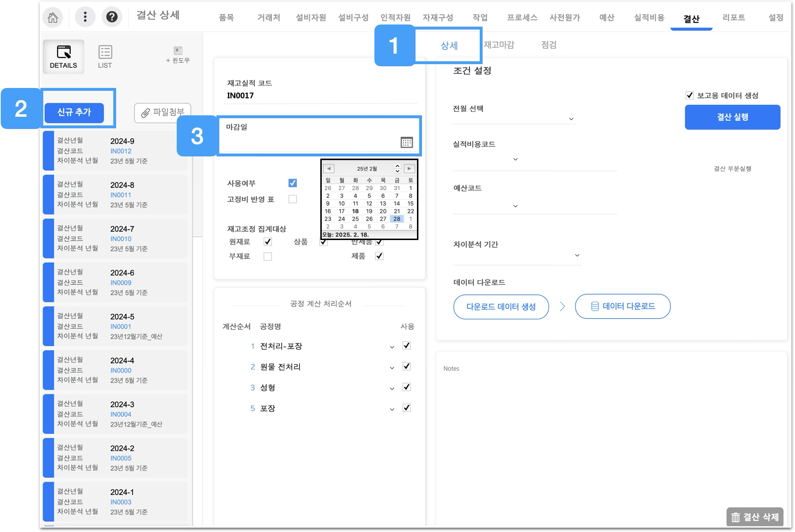Open 차이분석 기간 dropdown

pos(577,256)
